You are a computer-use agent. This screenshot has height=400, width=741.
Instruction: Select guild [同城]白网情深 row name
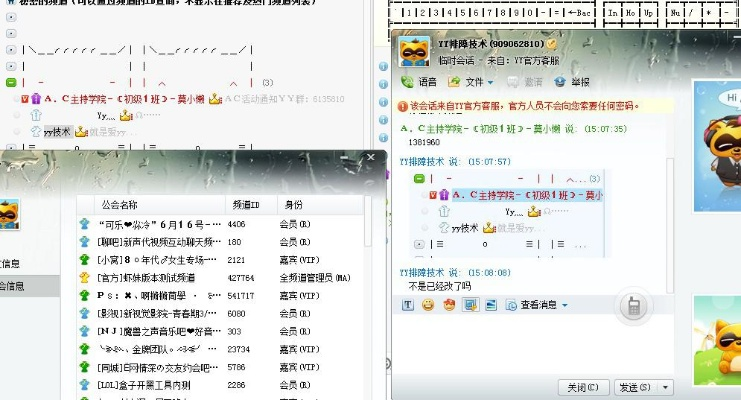[158, 367]
